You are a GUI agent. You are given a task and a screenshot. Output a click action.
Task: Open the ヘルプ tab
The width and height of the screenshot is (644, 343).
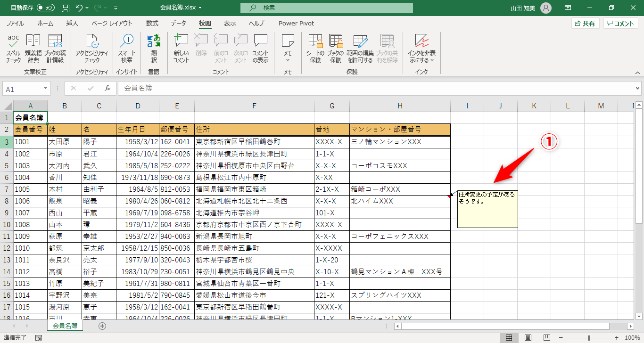coord(256,23)
